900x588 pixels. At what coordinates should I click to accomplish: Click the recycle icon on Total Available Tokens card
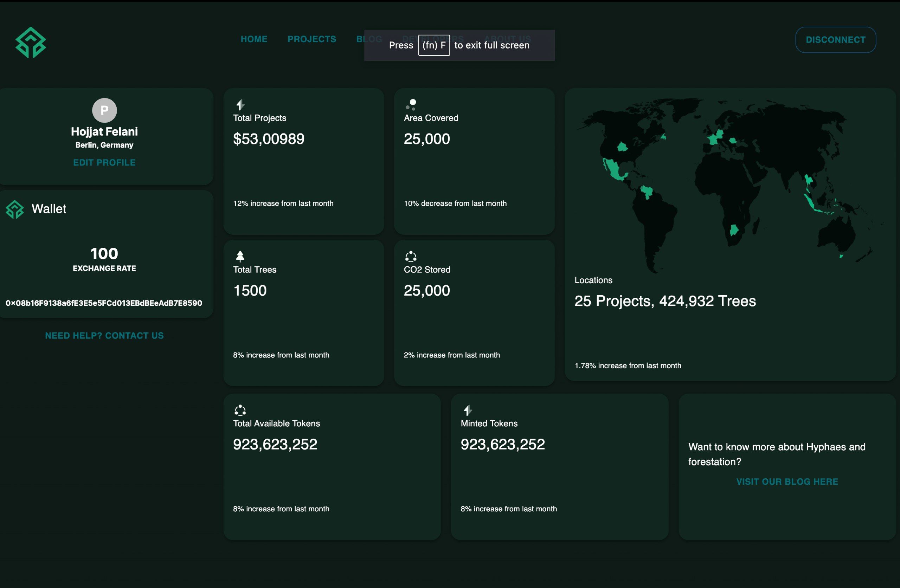tap(240, 410)
